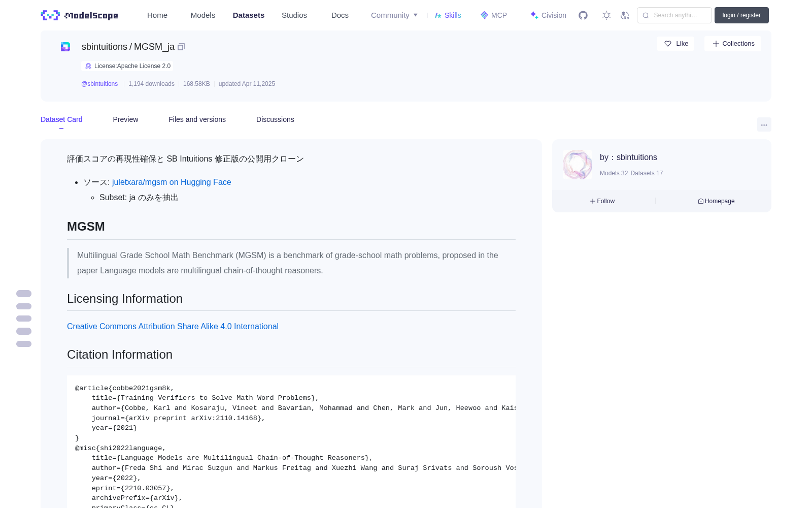Screen dimensions: 812x508
Task: Switch to the Preview tab
Action: click(125, 119)
